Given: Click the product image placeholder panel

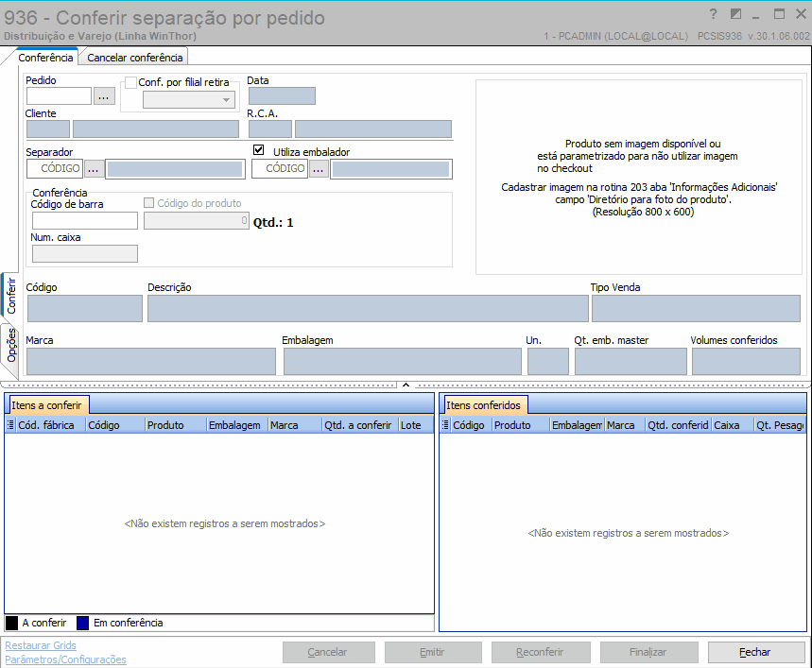Looking at the screenshot, I should tap(639, 177).
